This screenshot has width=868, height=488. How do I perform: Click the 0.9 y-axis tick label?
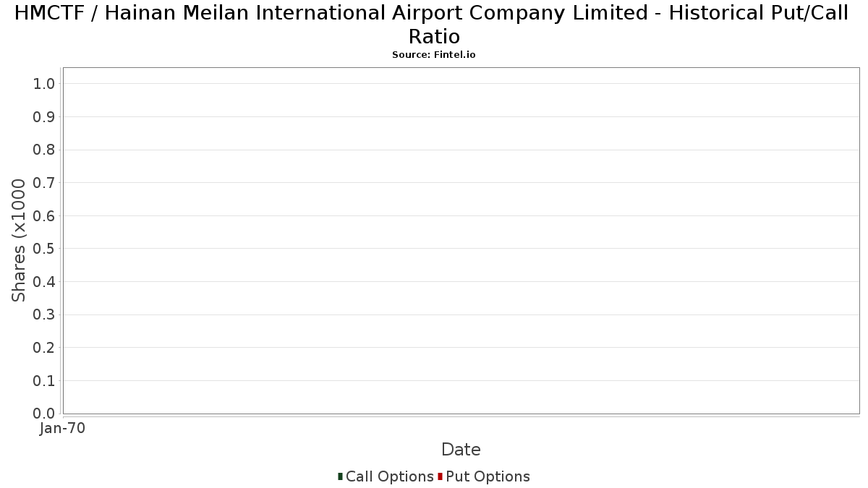pos(44,117)
